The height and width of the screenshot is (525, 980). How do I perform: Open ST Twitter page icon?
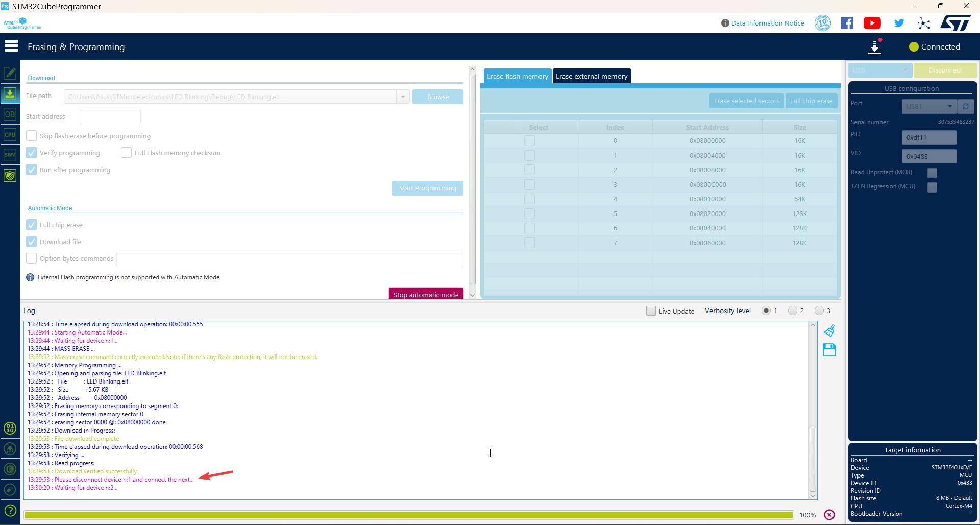coord(899,23)
